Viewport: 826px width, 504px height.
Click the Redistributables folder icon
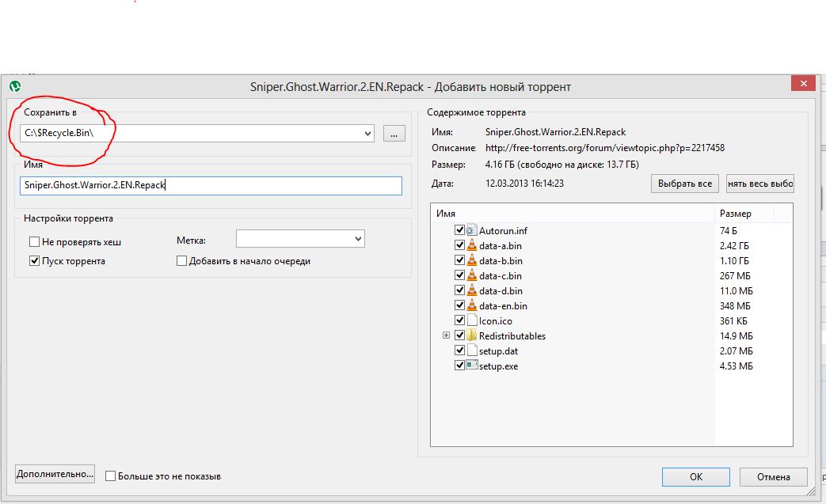coord(471,335)
